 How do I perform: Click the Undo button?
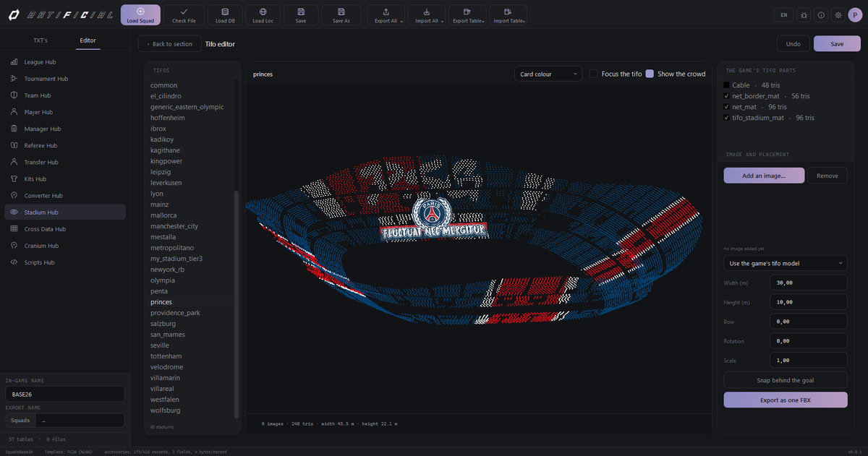793,44
